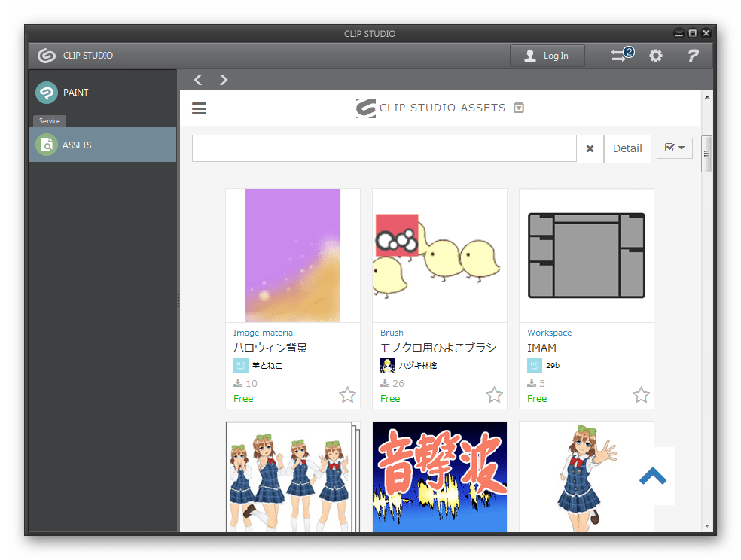Click the vertical scrollbar thumb
The height and width of the screenshot is (560, 741).
click(706, 154)
